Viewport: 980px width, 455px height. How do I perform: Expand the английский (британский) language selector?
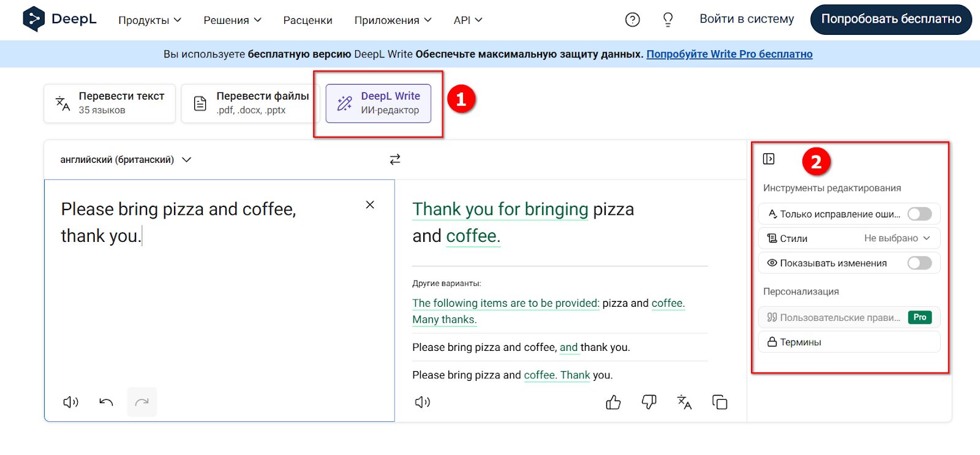pyautogui.click(x=126, y=160)
